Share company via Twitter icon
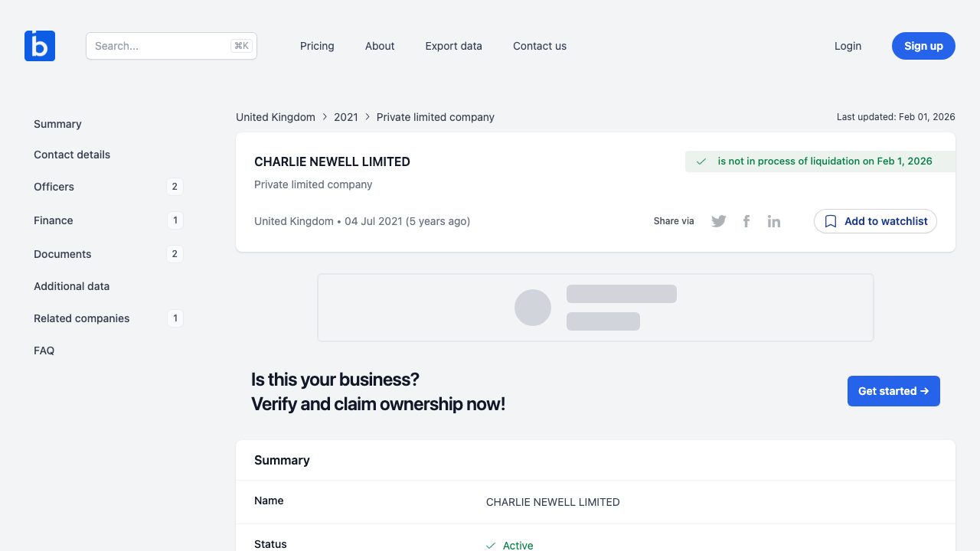 (x=718, y=221)
